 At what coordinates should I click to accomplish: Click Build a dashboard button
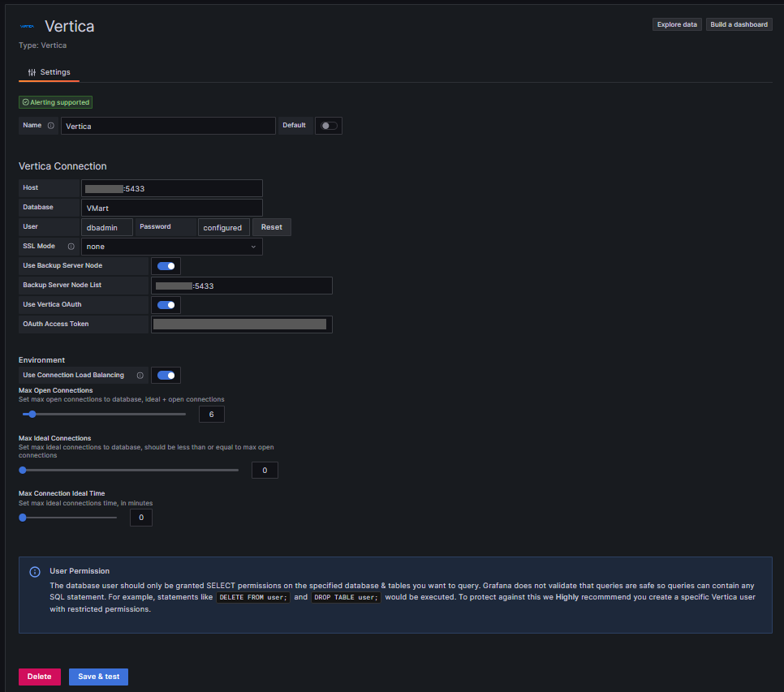click(739, 24)
